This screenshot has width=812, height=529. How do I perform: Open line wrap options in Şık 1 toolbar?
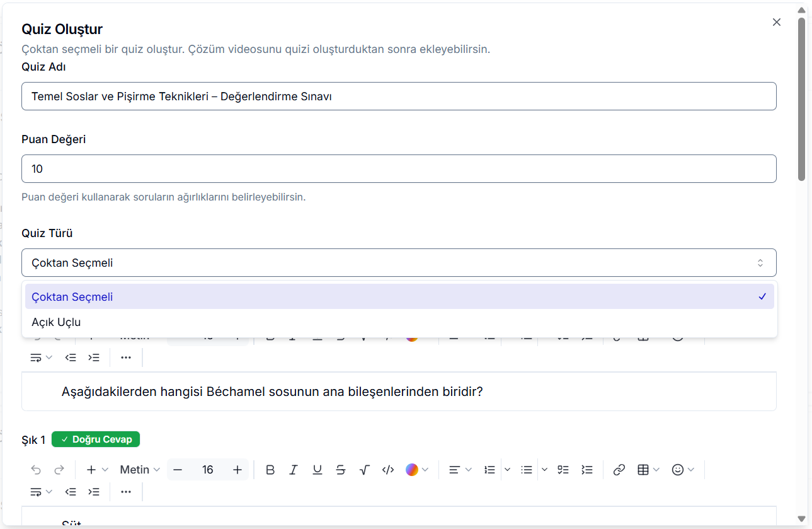click(x=41, y=492)
